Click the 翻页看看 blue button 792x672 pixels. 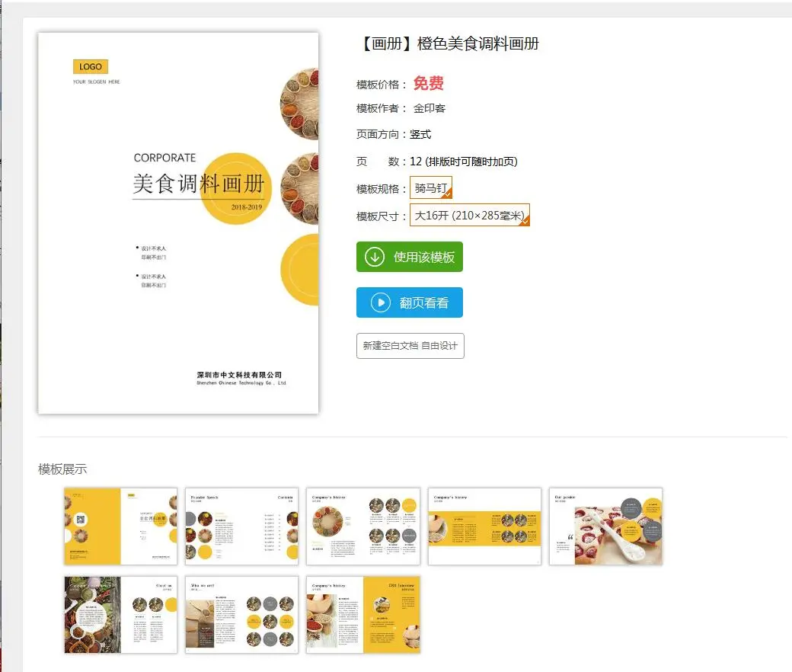[x=410, y=302]
